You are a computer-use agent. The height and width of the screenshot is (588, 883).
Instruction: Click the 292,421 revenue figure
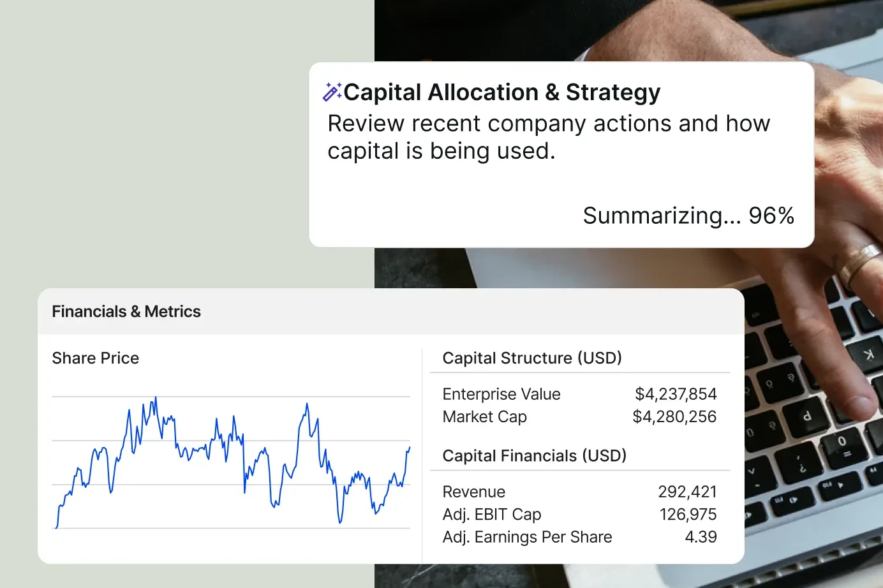click(687, 492)
